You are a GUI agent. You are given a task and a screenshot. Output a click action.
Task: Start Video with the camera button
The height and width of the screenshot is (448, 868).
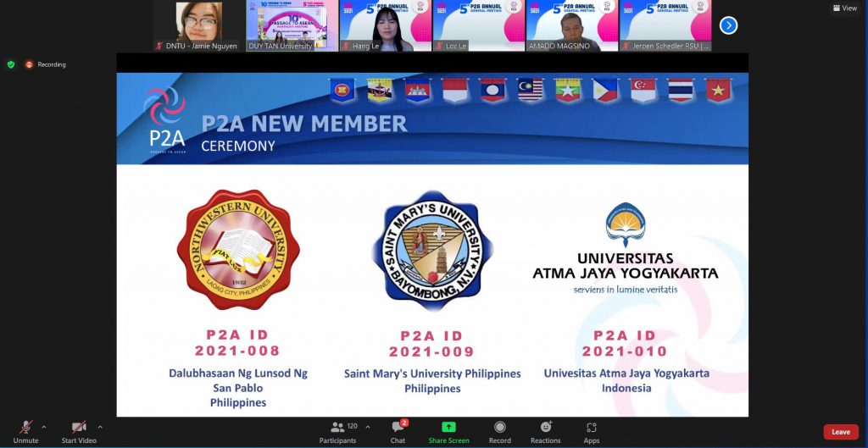[79, 432]
